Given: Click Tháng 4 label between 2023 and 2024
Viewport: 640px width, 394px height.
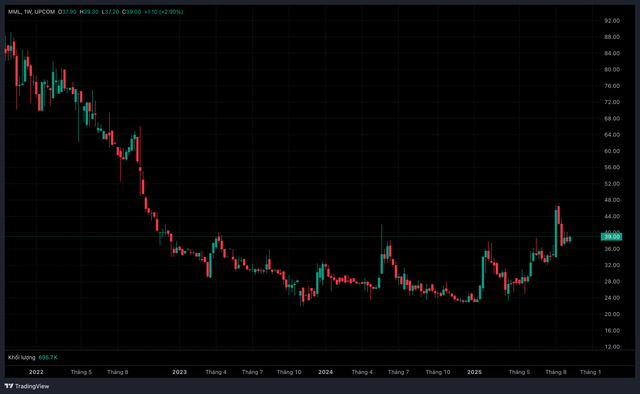Looking at the screenshot, I should pyautogui.click(x=216, y=372).
